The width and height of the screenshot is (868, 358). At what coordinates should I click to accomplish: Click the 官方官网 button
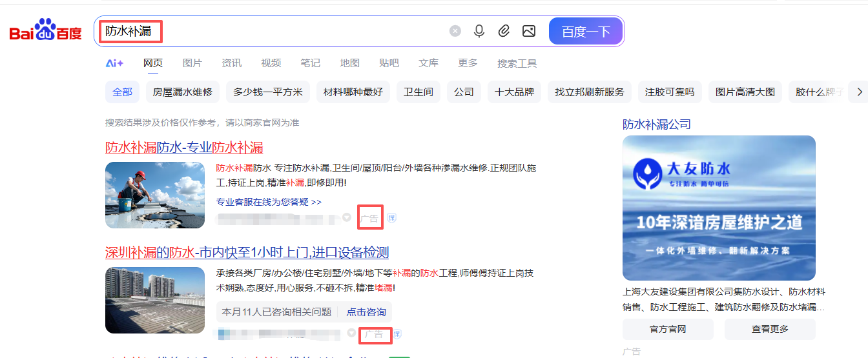tap(668, 329)
